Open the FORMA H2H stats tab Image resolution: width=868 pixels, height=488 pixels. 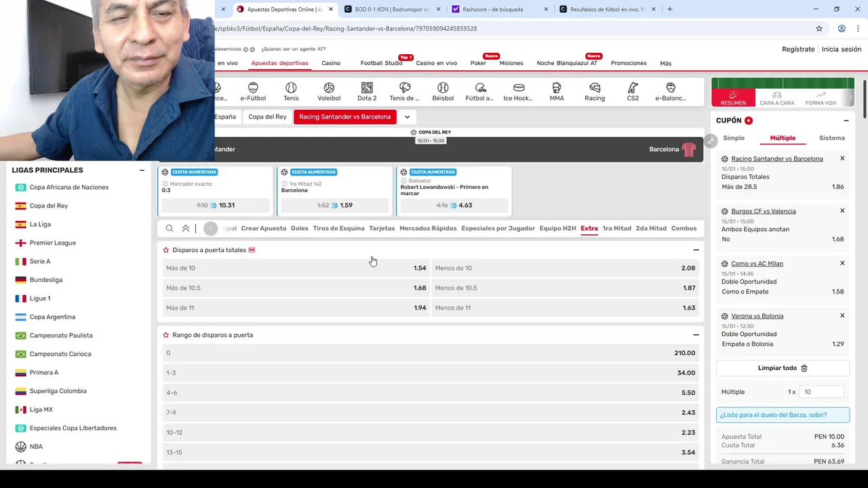tap(821, 98)
